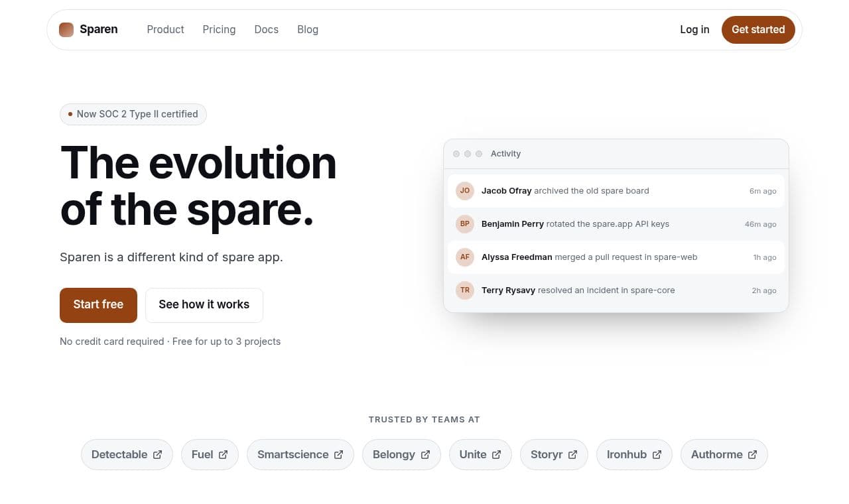
Task: Click Terry Rysavy's TR avatar
Action: [465, 290]
